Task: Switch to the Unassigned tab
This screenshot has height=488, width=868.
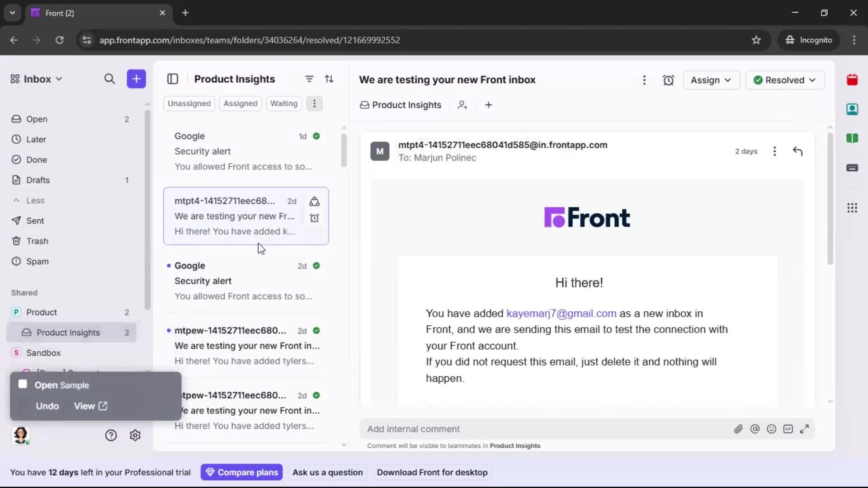Action: pyautogui.click(x=189, y=103)
